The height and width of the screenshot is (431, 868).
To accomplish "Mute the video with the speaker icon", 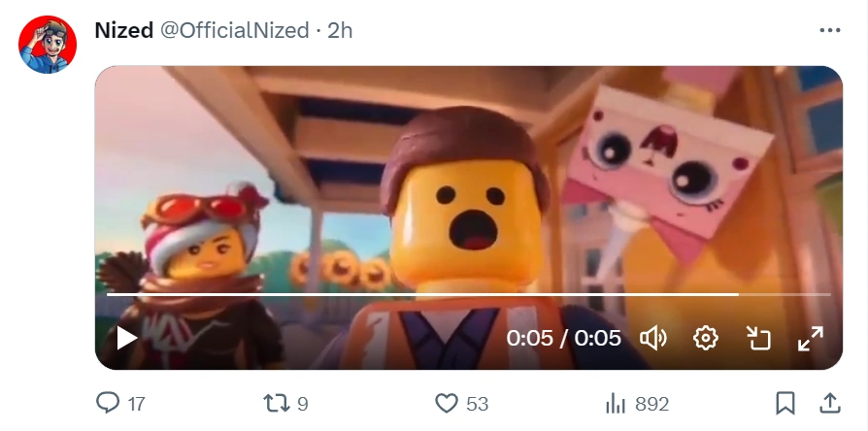I will [653, 338].
